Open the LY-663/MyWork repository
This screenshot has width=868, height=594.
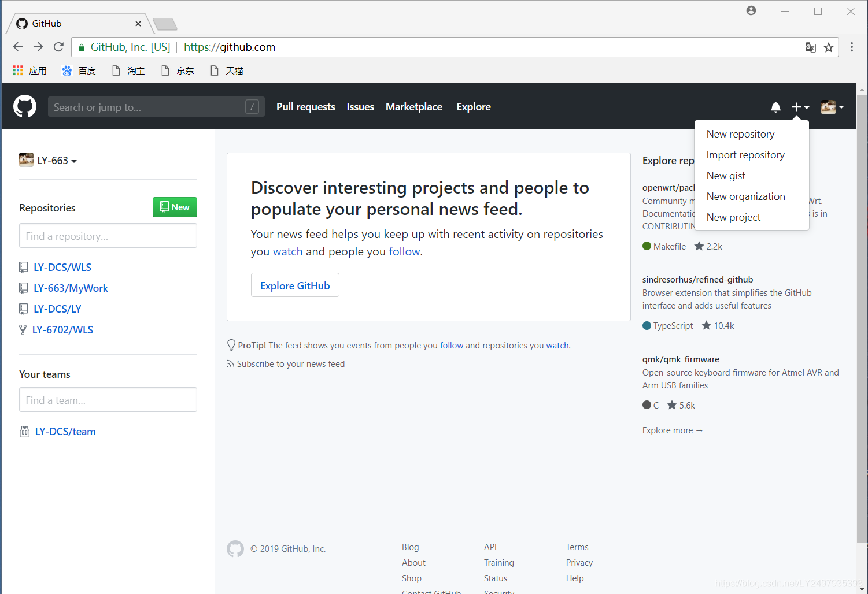pyautogui.click(x=71, y=288)
